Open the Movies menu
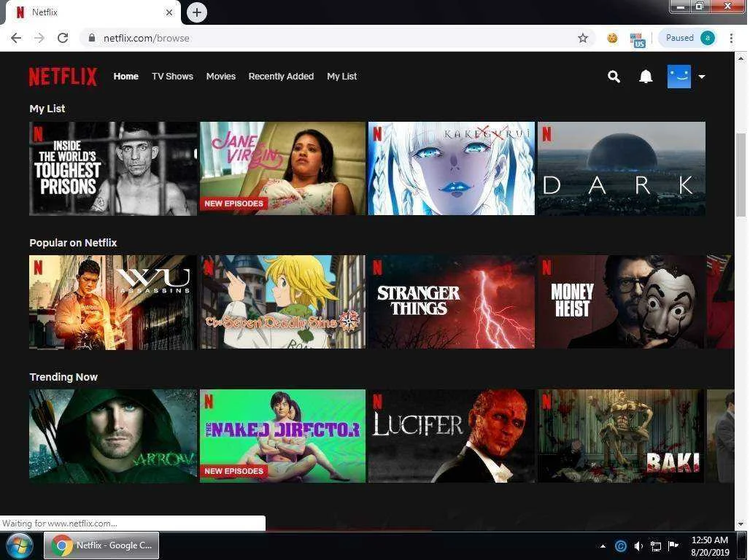This screenshot has width=750, height=560. (220, 77)
